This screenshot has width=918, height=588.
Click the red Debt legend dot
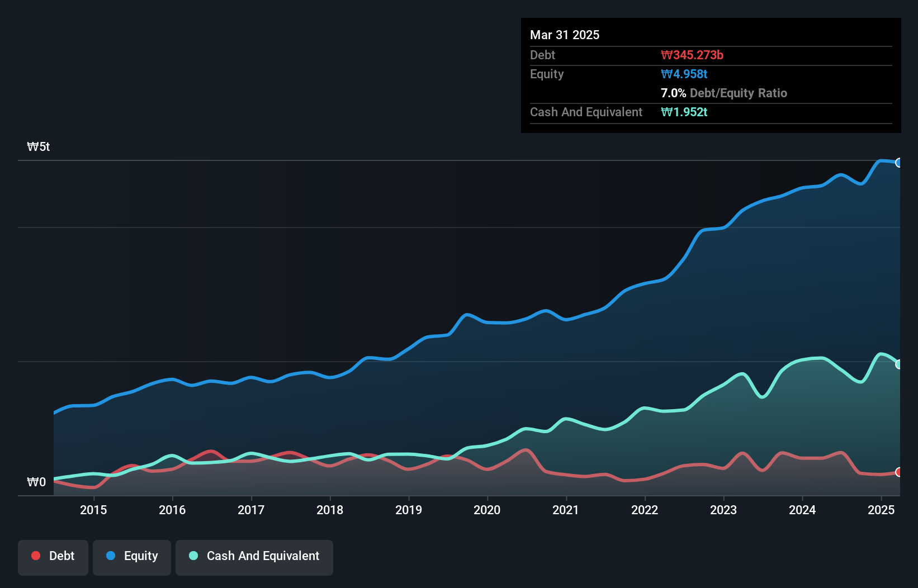pos(35,556)
